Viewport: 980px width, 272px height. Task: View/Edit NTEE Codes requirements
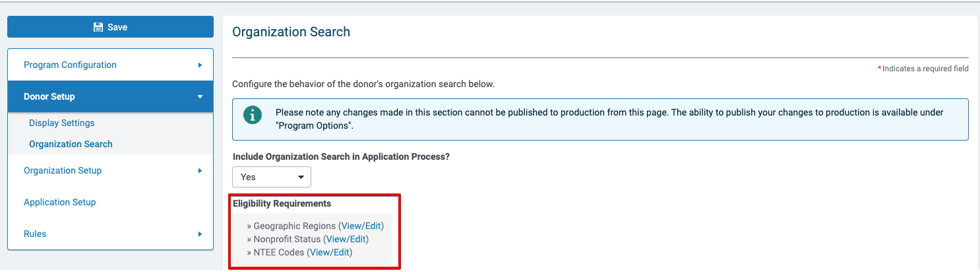tap(329, 252)
